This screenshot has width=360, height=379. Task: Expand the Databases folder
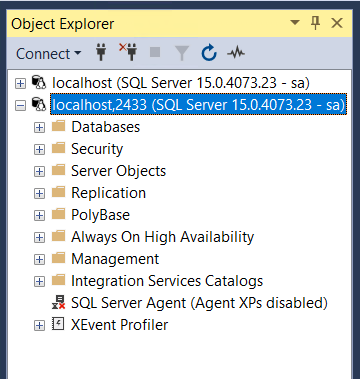(39, 128)
